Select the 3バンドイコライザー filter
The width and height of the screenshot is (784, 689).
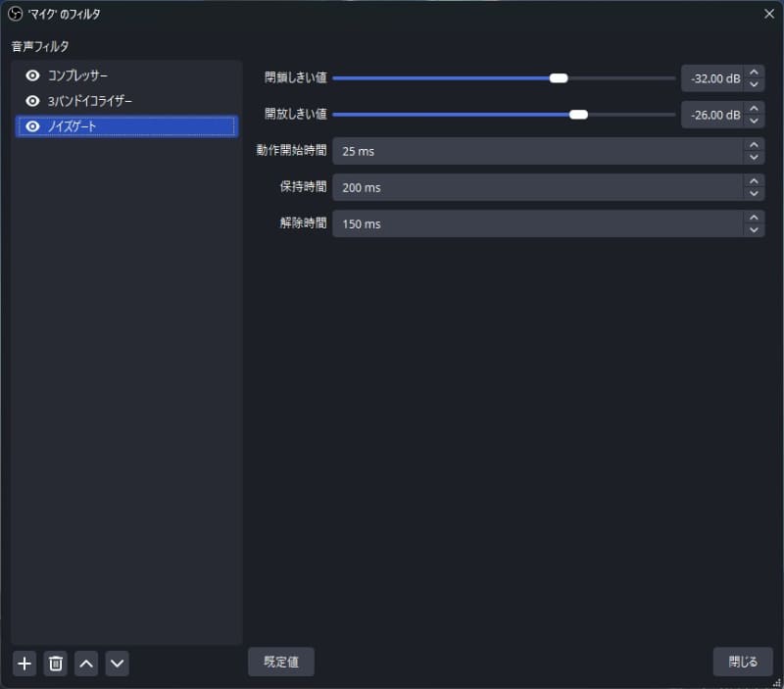[x=88, y=101]
